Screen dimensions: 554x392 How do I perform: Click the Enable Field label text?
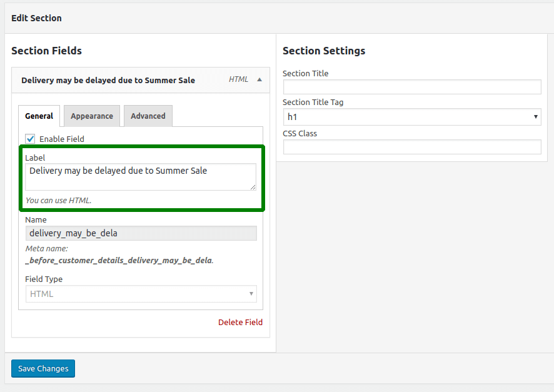tap(62, 139)
